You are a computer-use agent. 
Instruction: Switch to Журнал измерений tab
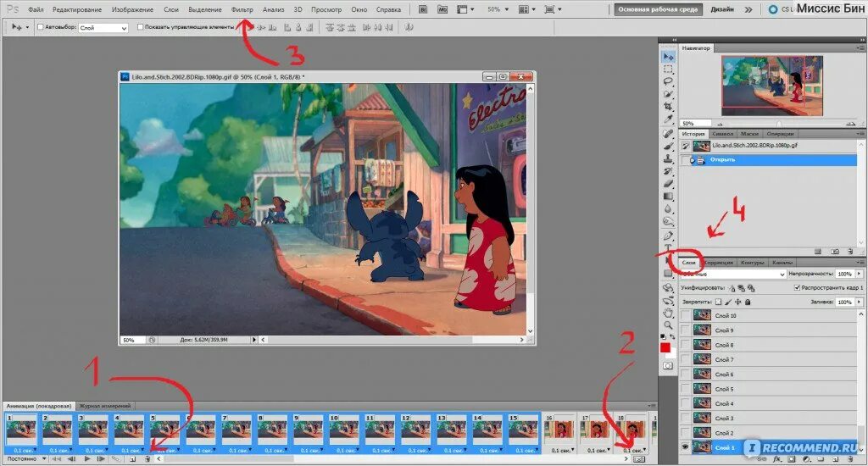(104, 406)
